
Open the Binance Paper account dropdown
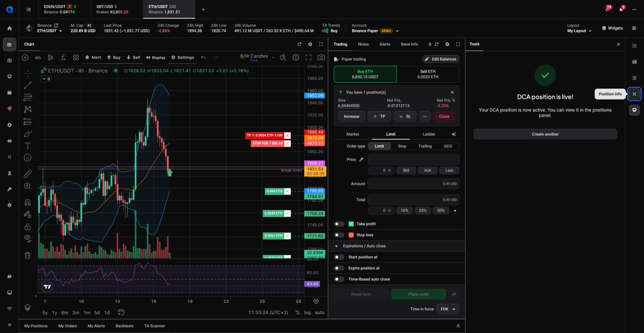pyautogui.click(x=375, y=31)
